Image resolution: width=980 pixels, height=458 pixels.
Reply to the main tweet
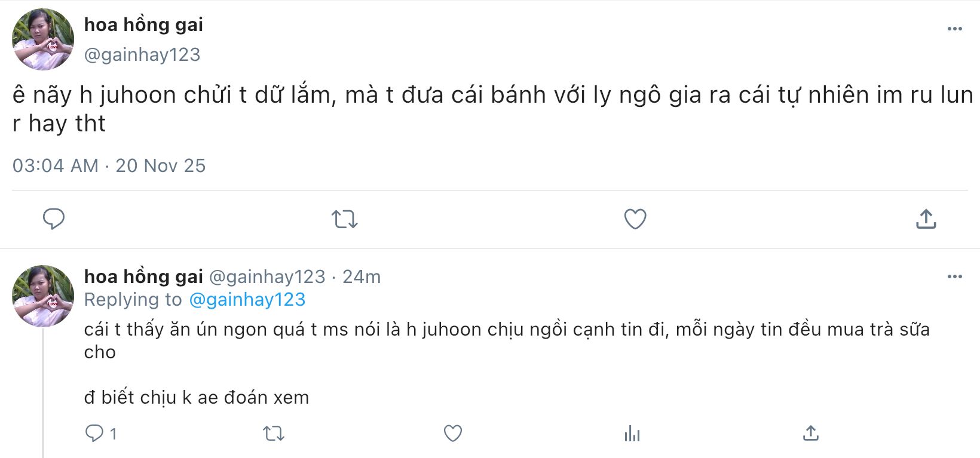[x=54, y=219]
